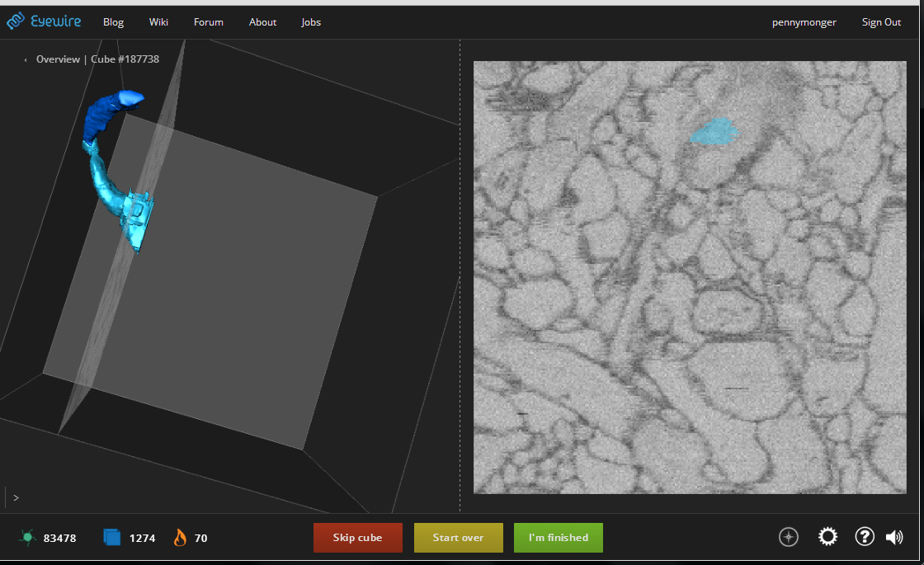The height and width of the screenshot is (565, 924).
Task: Open the Wiki menu item
Action: (x=158, y=22)
